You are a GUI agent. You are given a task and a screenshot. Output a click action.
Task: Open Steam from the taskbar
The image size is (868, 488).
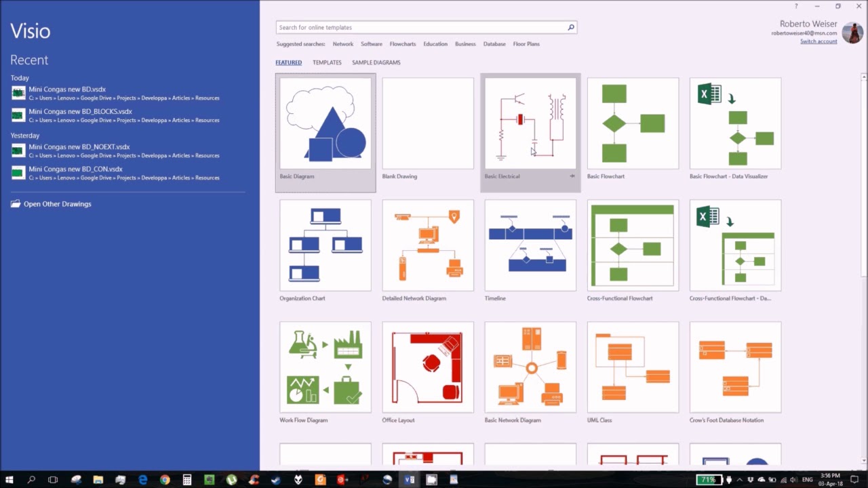click(x=276, y=480)
